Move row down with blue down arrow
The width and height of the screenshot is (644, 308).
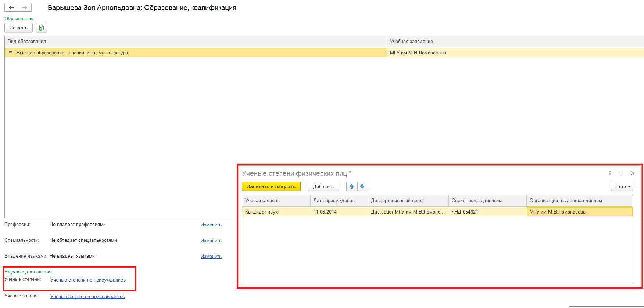coord(362,186)
